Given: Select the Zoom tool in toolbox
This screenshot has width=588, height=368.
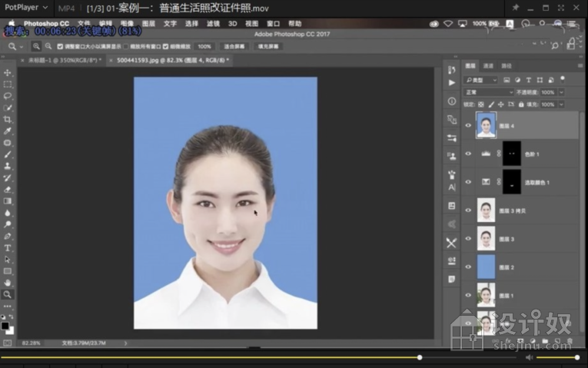Looking at the screenshot, I should pyautogui.click(x=7, y=294).
